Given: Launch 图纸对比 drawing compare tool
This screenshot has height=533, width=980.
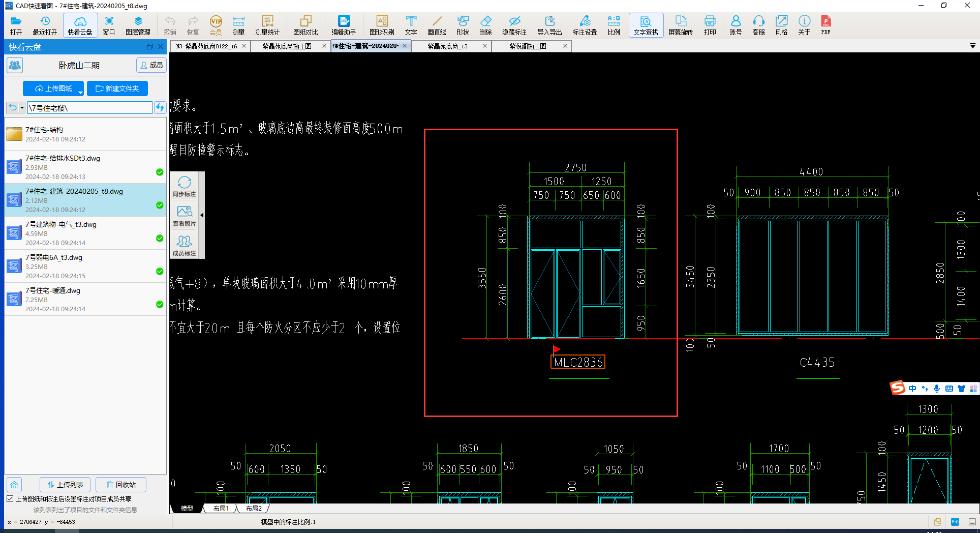Looking at the screenshot, I should point(305,25).
